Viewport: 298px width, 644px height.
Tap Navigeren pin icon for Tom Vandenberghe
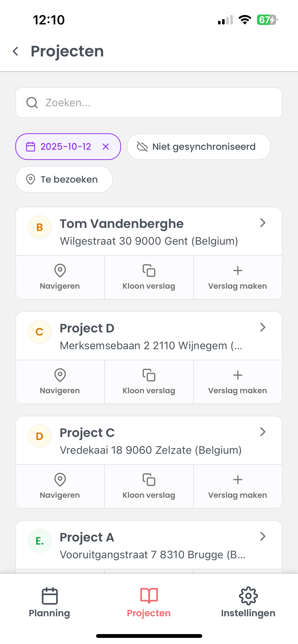click(60, 271)
